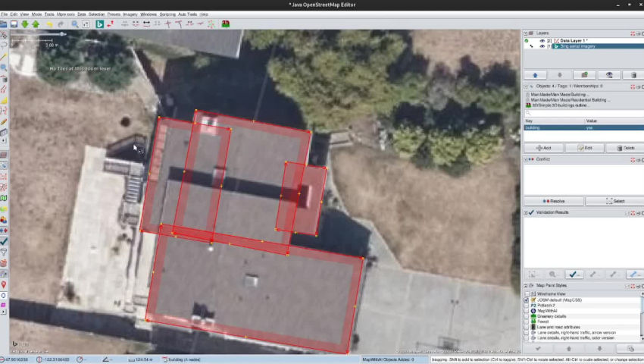Viewport: 644px width, 364px height.
Task: Collapse the Conflict panel
Action: (525, 159)
